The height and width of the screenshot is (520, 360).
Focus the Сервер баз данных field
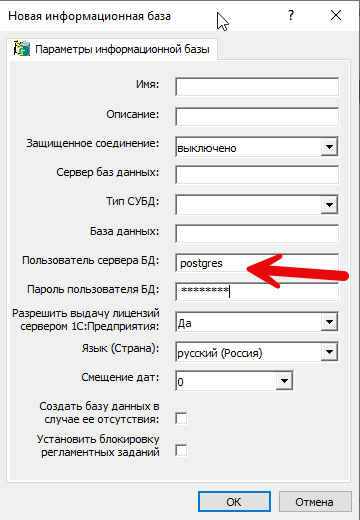[257, 175]
